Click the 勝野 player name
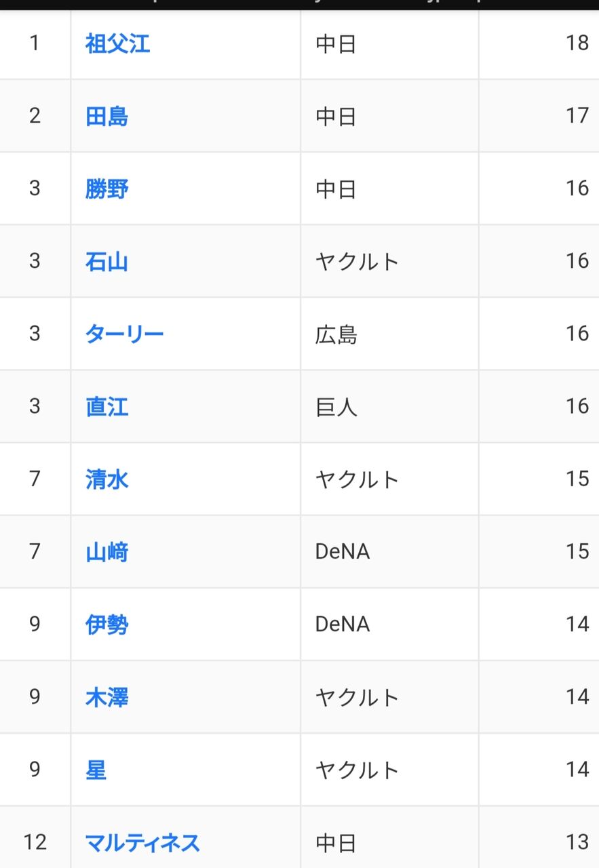The image size is (599, 868). click(x=107, y=189)
